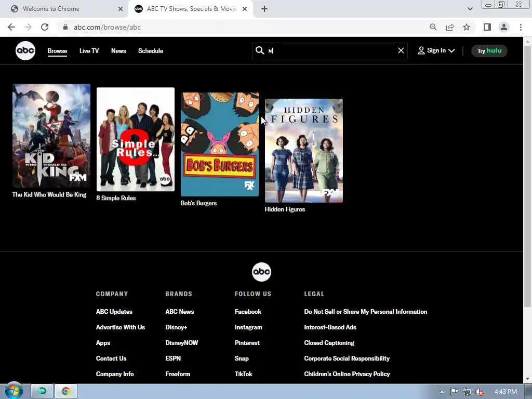Open the TikTok footer link
Viewport: 532px width, 399px height.
(x=244, y=374)
